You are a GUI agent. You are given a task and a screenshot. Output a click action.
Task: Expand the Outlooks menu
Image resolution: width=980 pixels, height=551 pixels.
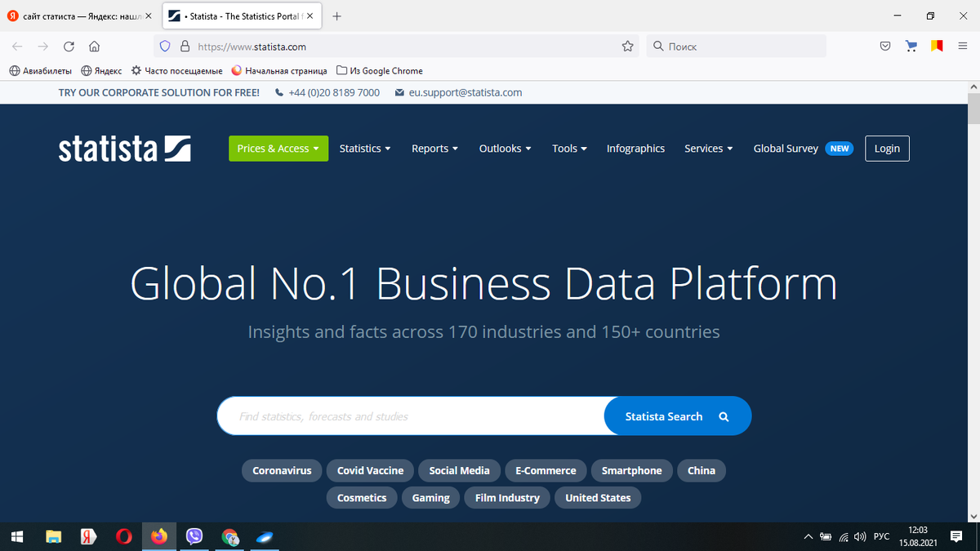(505, 149)
